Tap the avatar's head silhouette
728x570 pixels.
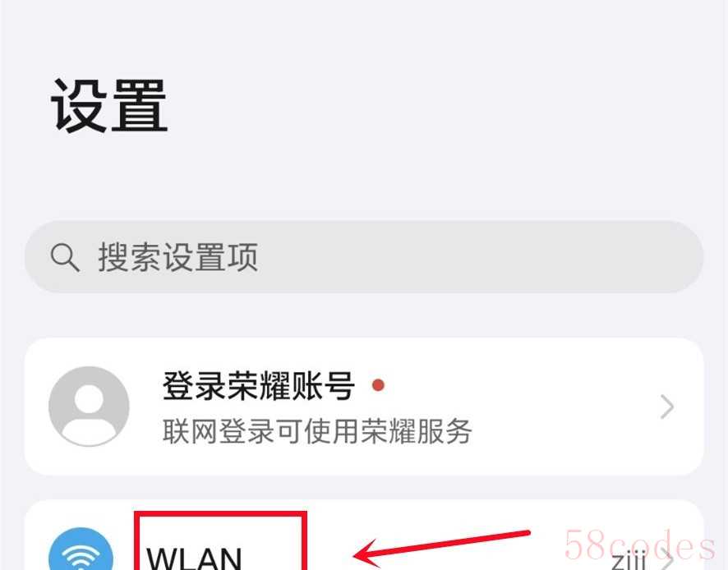(89, 398)
